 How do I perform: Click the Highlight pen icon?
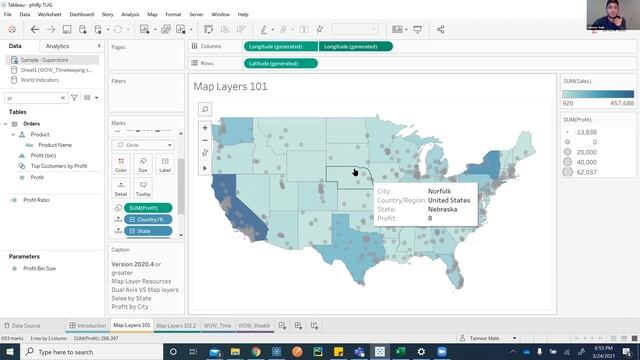click(x=264, y=29)
